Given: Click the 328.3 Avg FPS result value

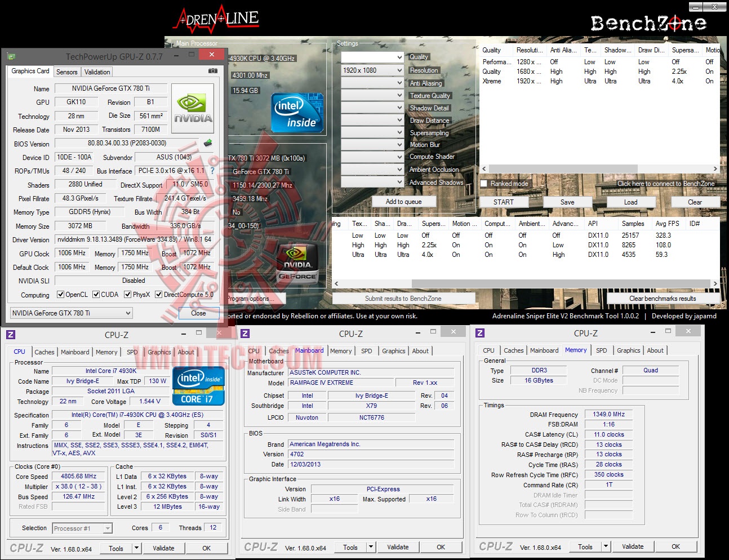Looking at the screenshot, I should click(x=663, y=235).
